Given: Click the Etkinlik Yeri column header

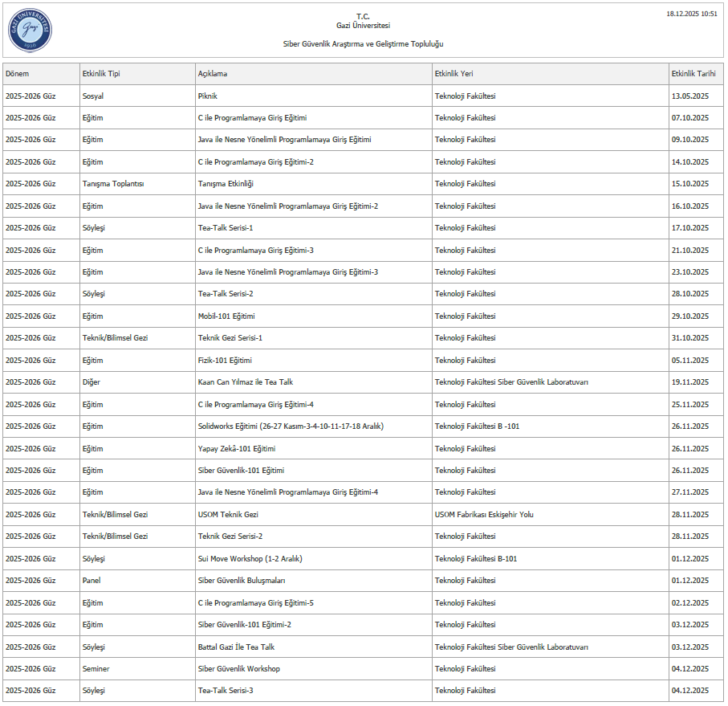Looking at the screenshot, I should (x=453, y=74).
